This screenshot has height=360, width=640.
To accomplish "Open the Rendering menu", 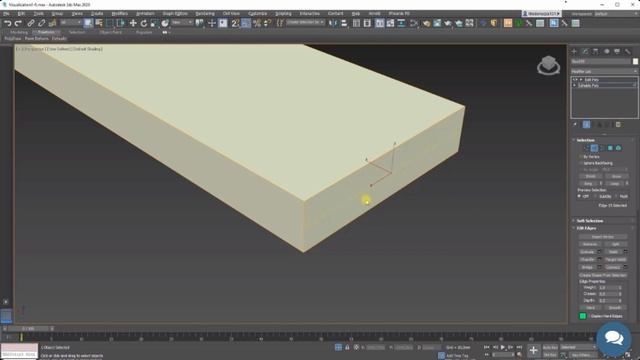I will [205, 14].
